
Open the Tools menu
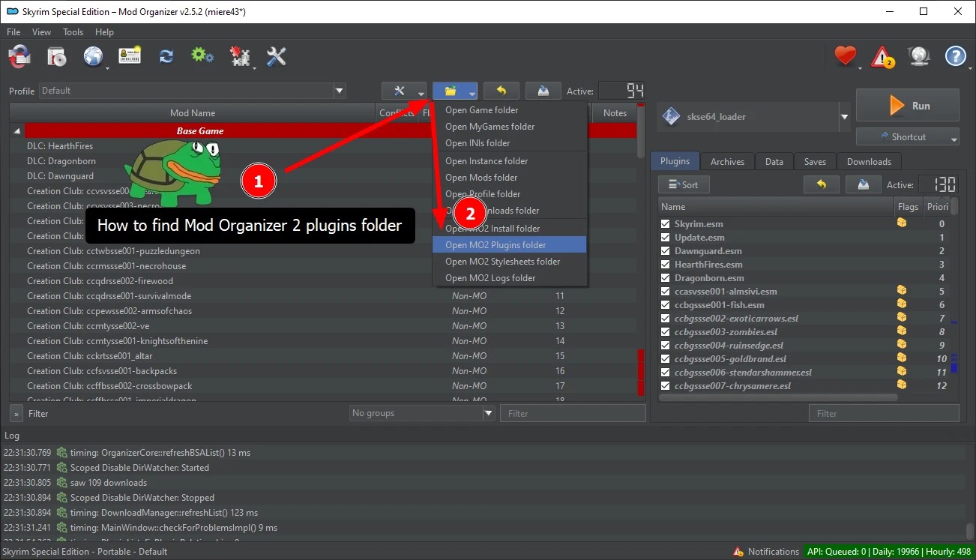click(73, 32)
